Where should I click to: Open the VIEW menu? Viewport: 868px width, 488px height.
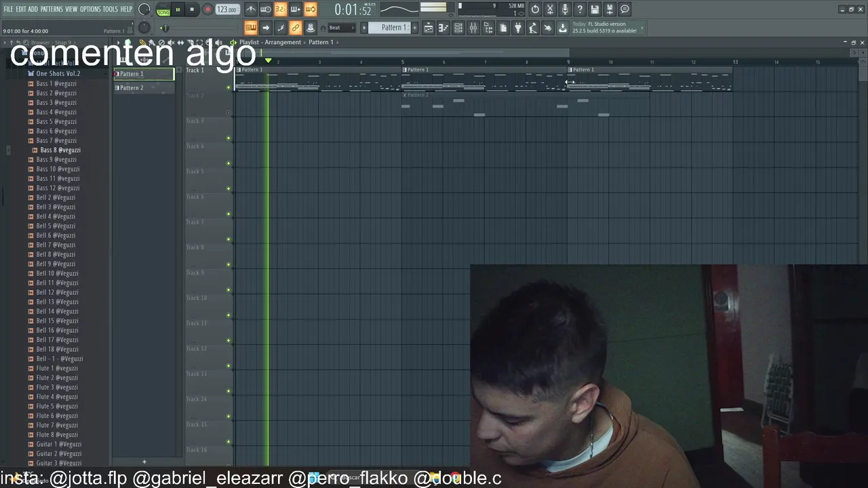click(71, 9)
